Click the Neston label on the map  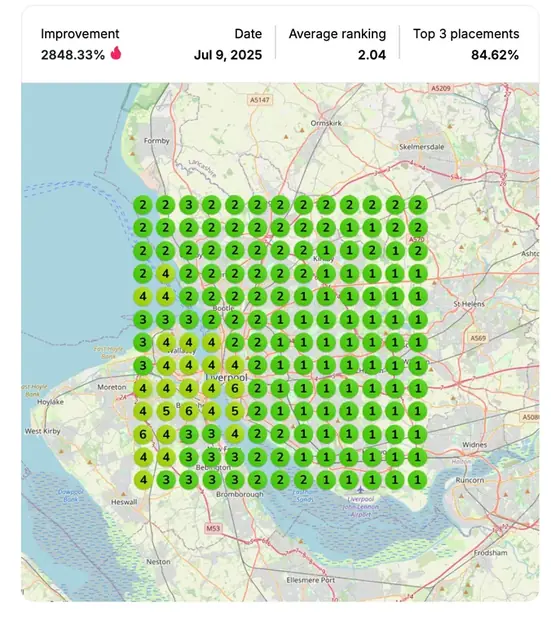point(158,562)
